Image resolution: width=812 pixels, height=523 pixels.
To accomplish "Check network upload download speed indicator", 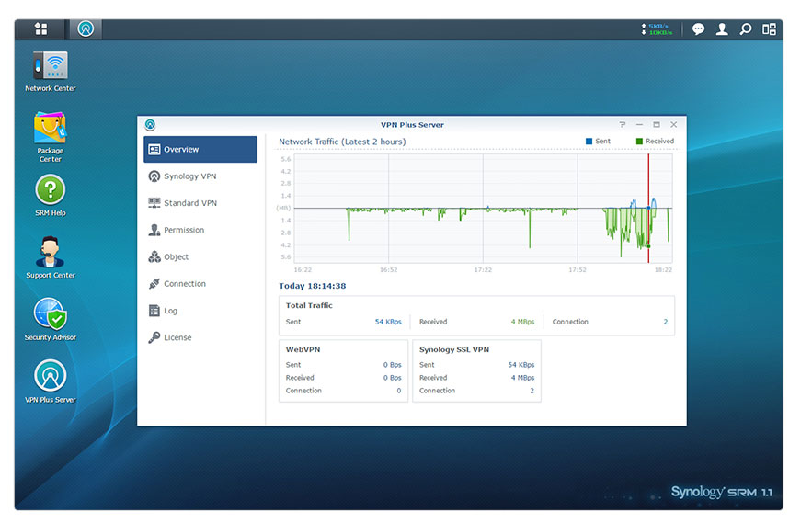I will pyautogui.click(x=657, y=29).
